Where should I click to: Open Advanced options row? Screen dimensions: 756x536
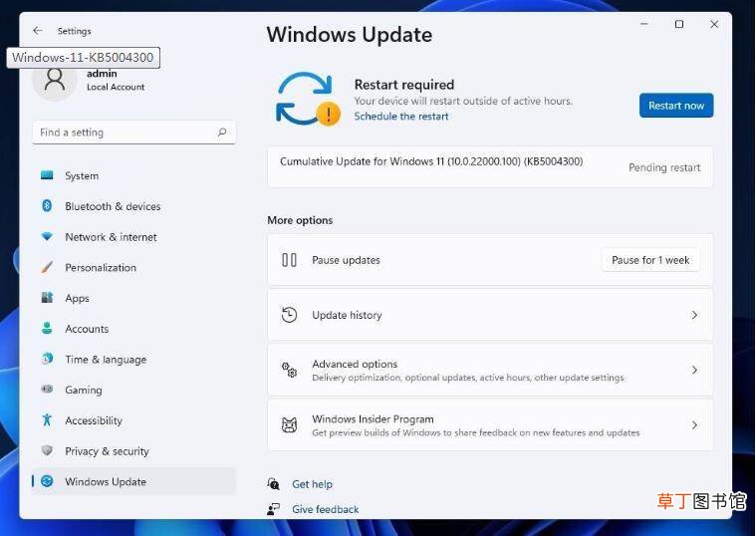pyautogui.click(x=490, y=370)
